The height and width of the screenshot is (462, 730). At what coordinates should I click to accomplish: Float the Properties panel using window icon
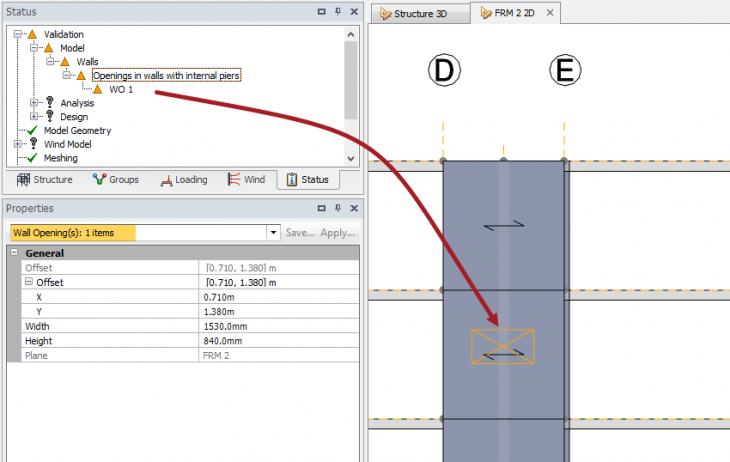pyautogui.click(x=321, y=208)
